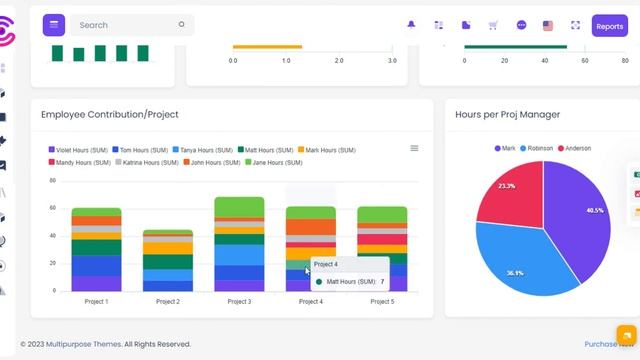Click the Hours per Proj Manager title

(507, 115)
